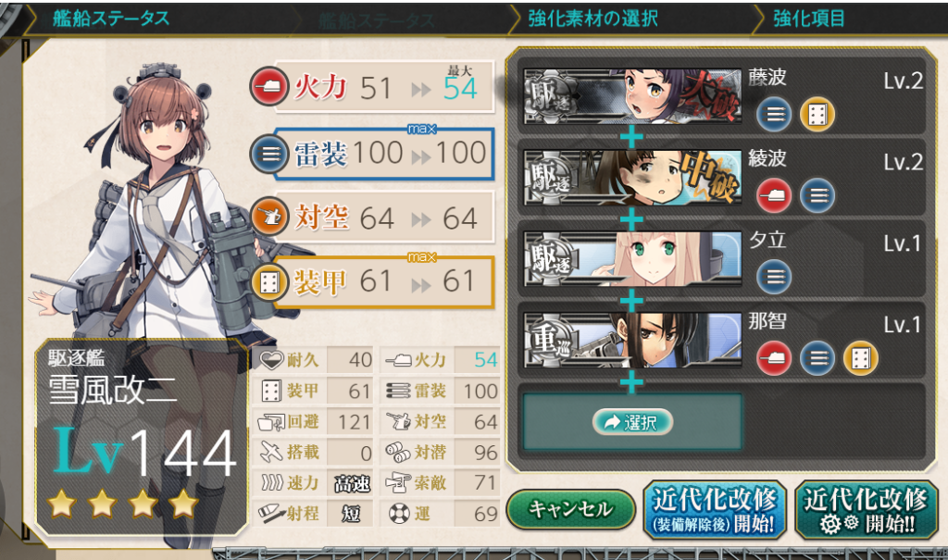Image resolution: width=948 pixels, height=560 pixels.
Task: Click the 艦船ステータス header tab
Action: 111,19
